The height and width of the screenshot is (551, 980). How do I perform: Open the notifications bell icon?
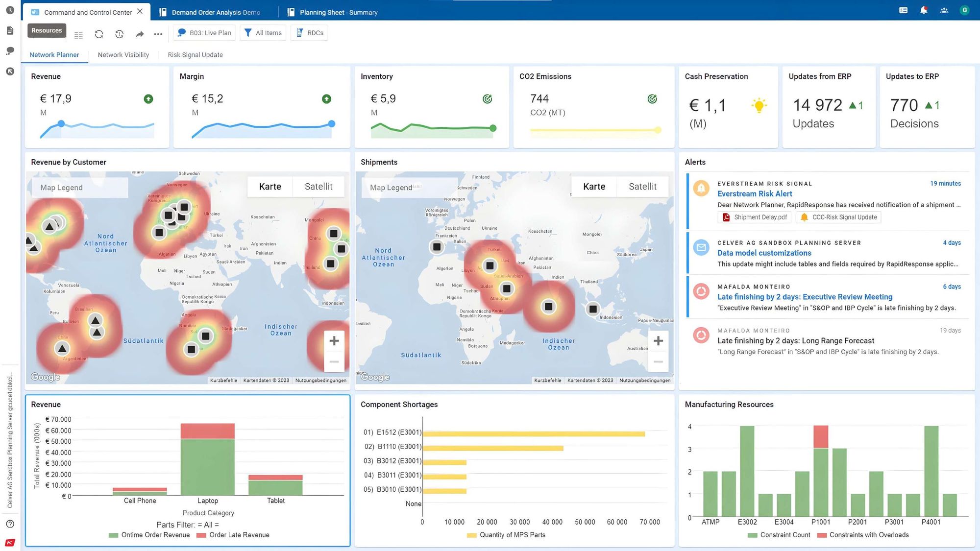[x=924, y=10]
